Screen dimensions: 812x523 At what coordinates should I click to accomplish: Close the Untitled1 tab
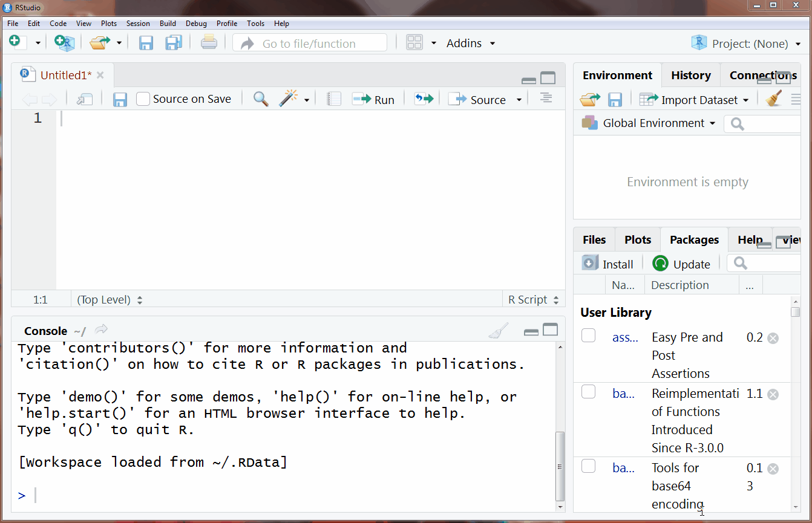click(x=100, y=75)
